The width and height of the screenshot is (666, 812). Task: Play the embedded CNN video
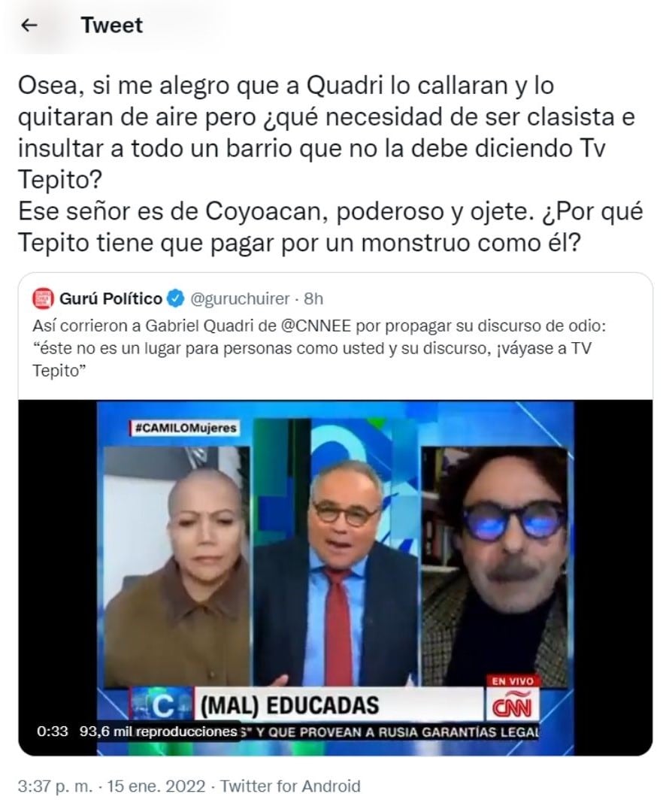coord(335,577)
